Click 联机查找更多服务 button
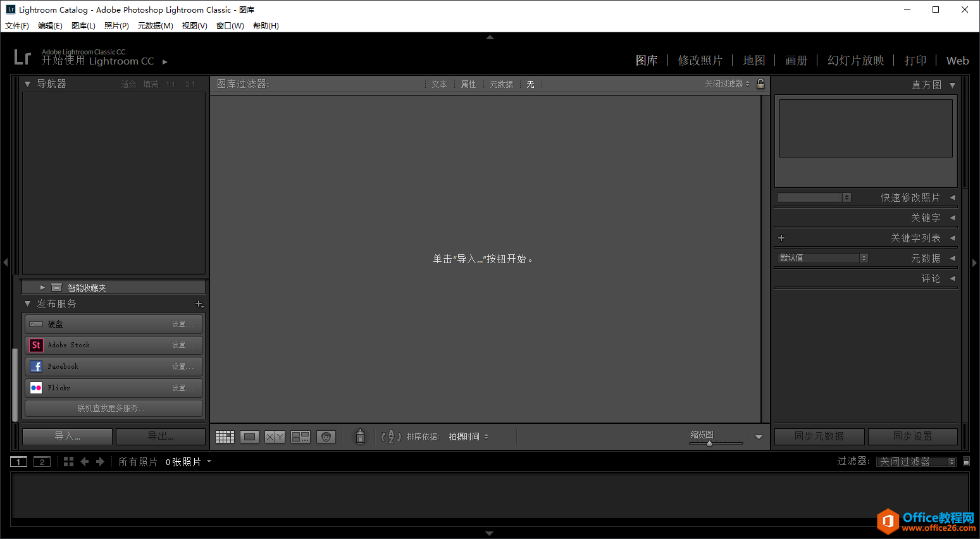Screen dimensions: 980x539 point(114,409)
